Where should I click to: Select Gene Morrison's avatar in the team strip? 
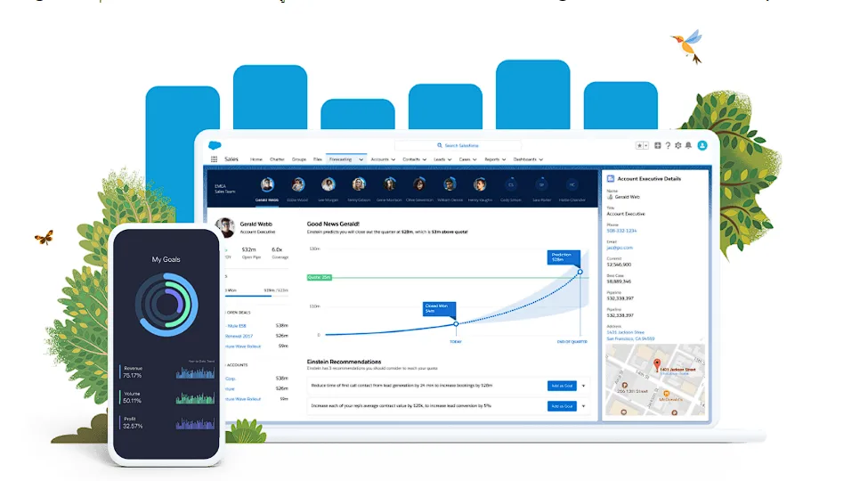coord(389,184)
